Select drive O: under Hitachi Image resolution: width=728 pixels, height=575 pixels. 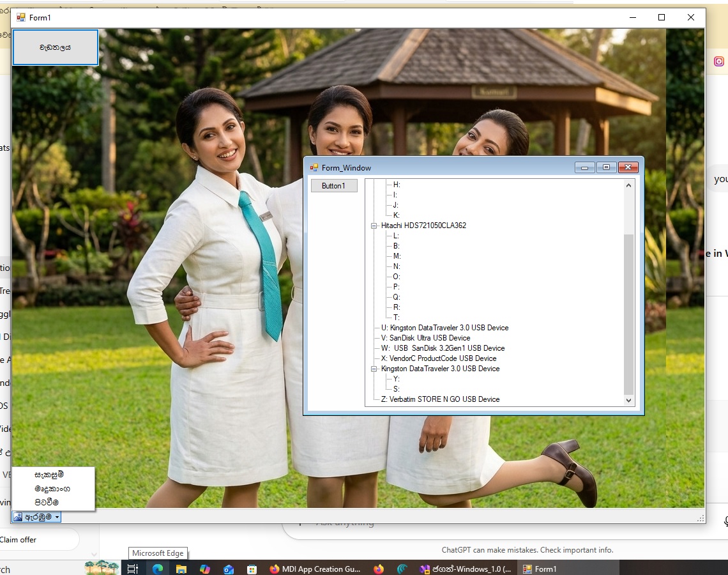397,277
